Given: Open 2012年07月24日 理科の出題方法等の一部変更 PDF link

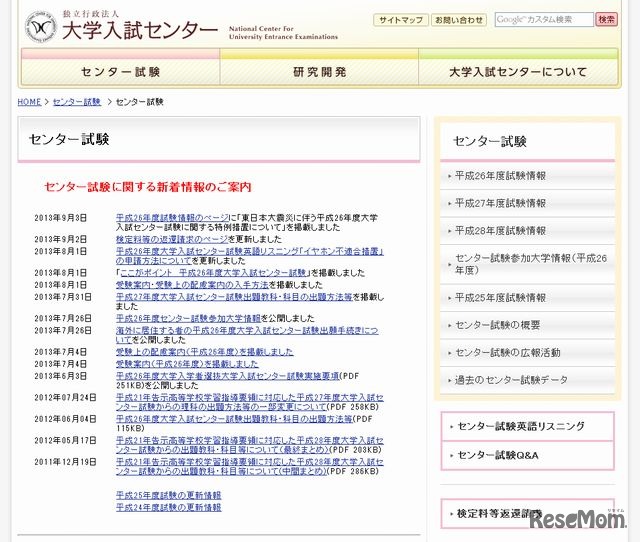Looking at the screenshot, I should click(x=249, y=402).
